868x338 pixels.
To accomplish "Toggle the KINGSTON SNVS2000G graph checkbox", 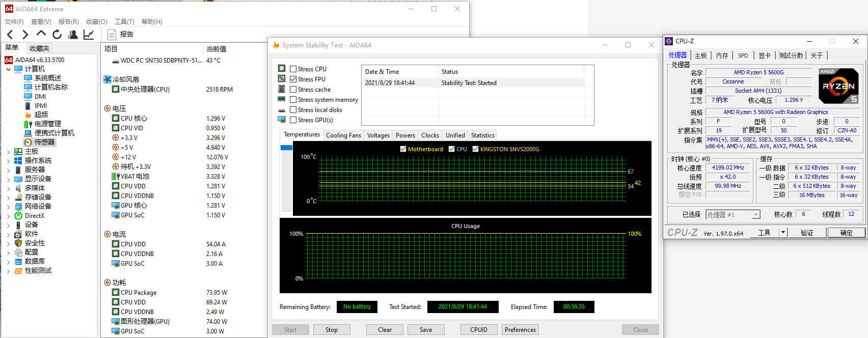I will click(x=476, y=149).
